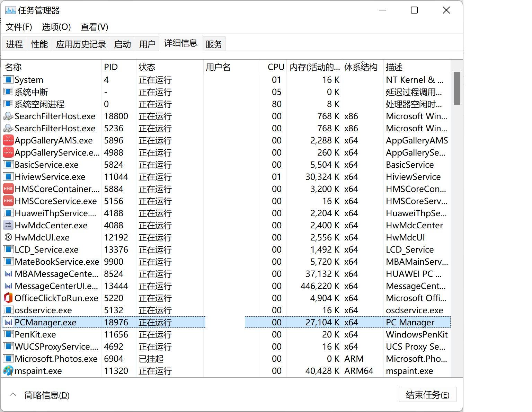Open the 查看(V) menu
Screen dimensions: 532x412
pos(95,27)
